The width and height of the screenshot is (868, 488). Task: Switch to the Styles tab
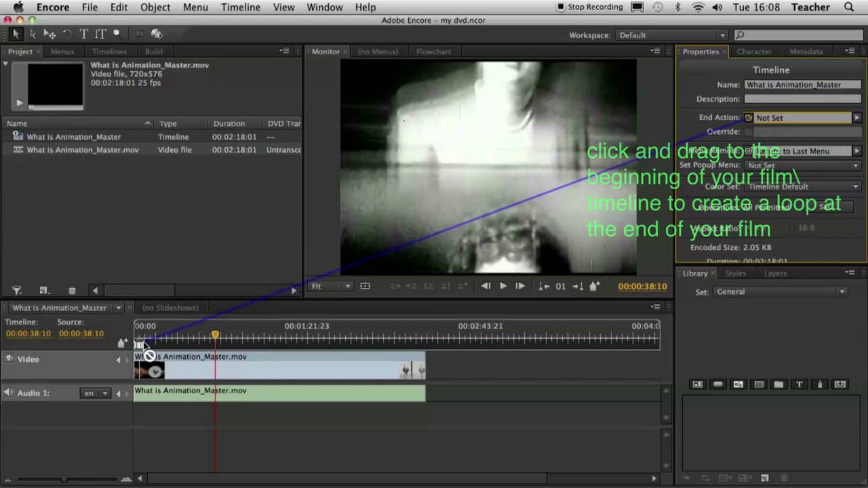tap(735, 273)
